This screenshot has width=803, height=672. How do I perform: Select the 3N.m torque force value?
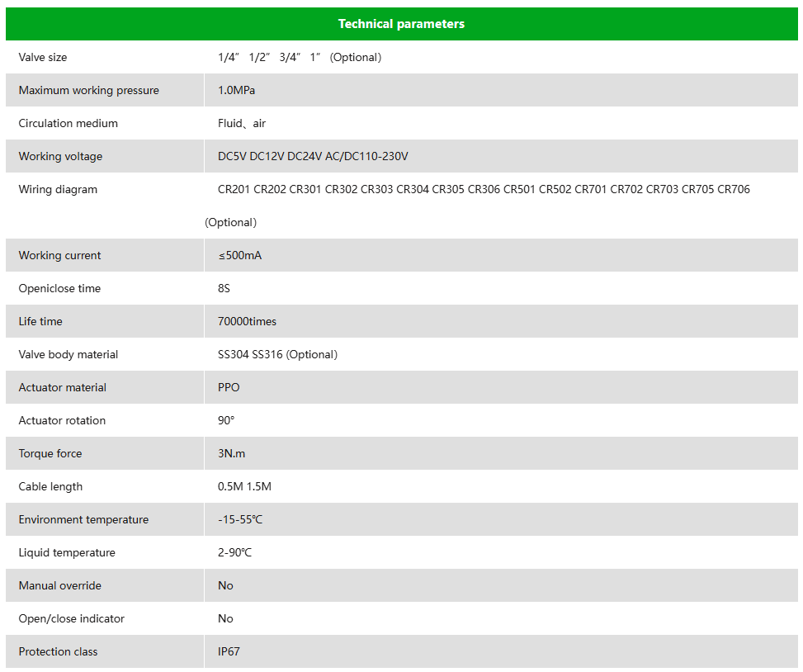coord(232,453)
